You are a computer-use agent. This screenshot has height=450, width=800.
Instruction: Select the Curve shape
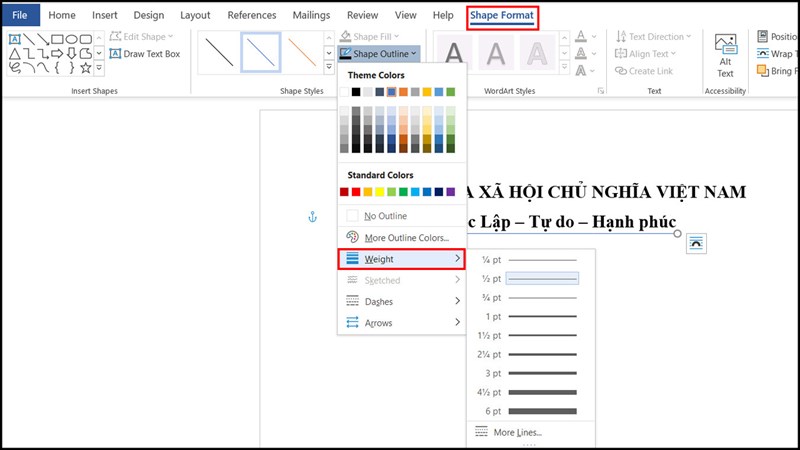(43, 67)
